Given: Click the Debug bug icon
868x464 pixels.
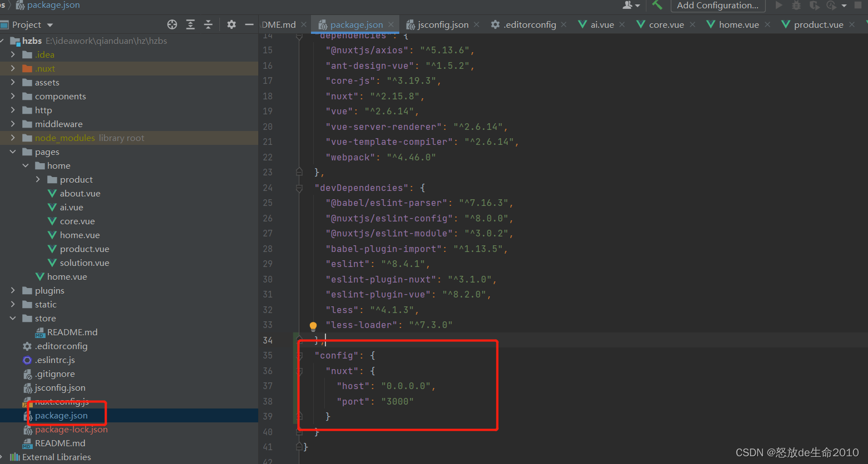Looking at the screenshot, I should pos(796,5).
